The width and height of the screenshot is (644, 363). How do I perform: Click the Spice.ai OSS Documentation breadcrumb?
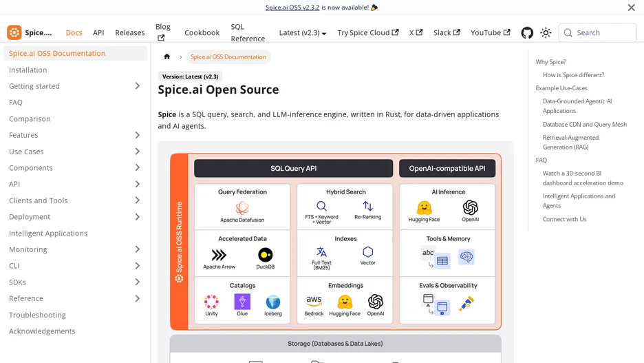(228, 56)
